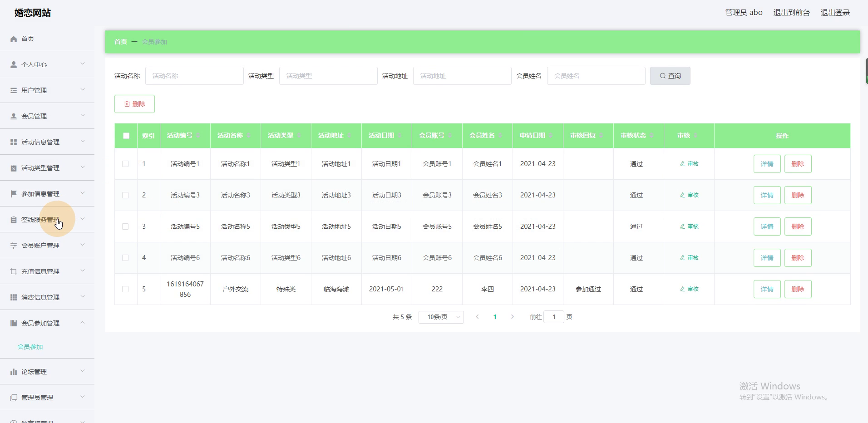Image resolution: width=868 pixels, height=423 pixels.
Task: Focus the 活动名称 search field
Action: click(194, 76)
